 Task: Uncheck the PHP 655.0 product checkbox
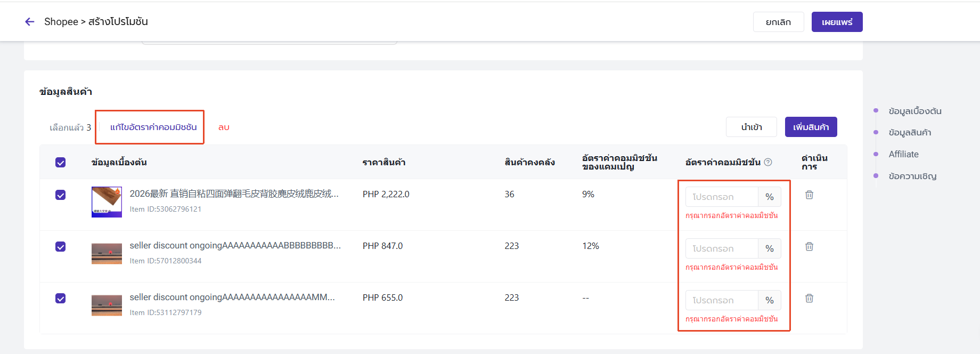tap(61, 298)
